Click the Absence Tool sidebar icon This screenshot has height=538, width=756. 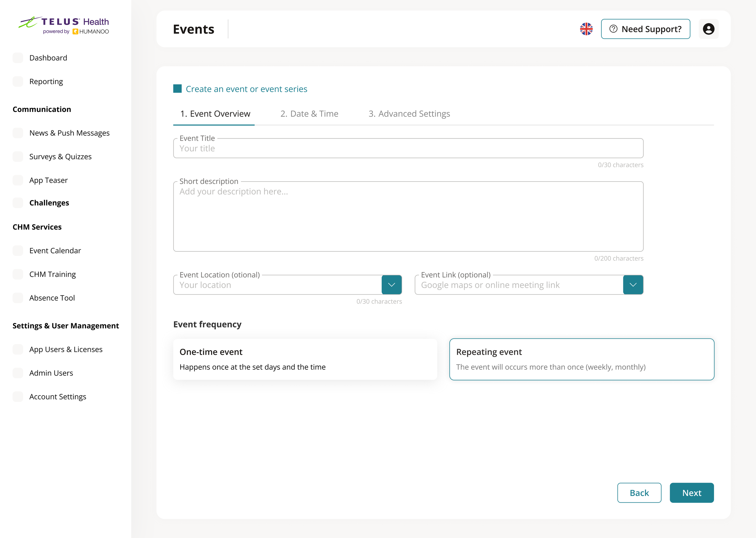[x=18, y=298]
